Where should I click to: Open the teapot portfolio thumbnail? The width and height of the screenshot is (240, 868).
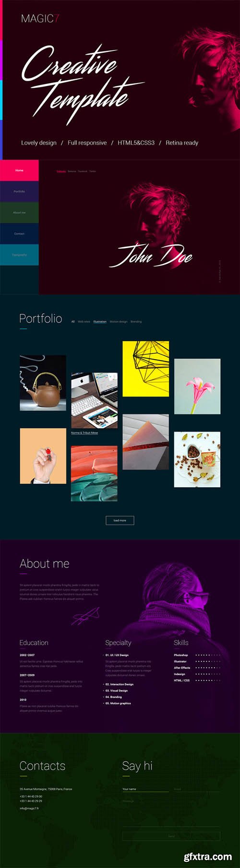point(43,383)
